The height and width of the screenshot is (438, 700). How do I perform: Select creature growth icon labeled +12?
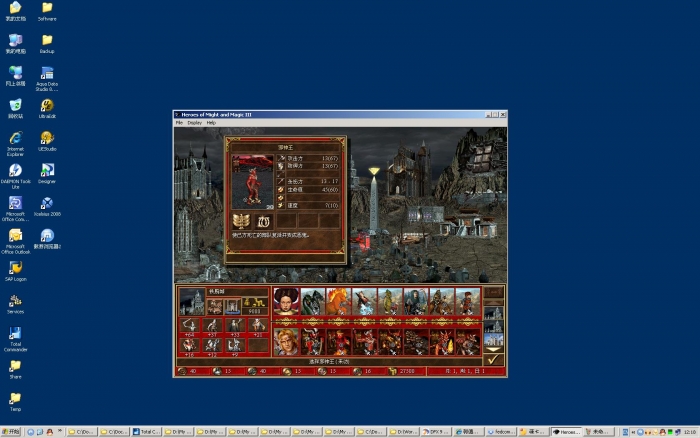[x=212, y=347]
